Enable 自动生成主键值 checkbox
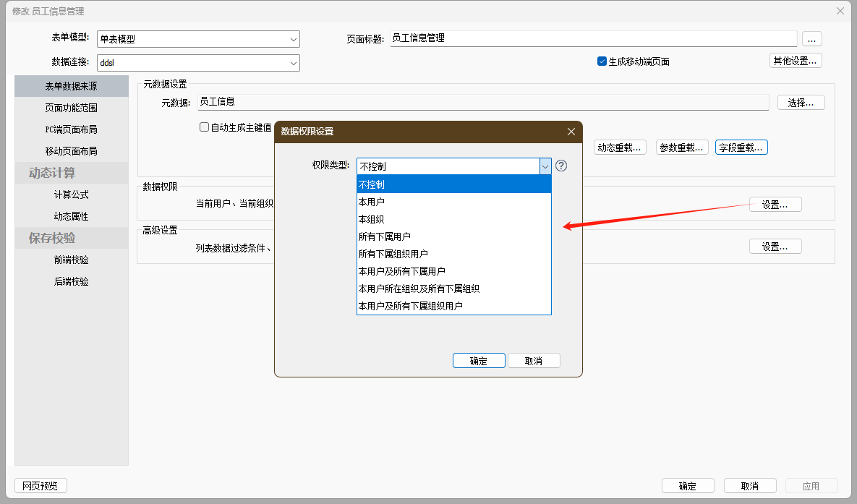Image resolution: width=857 pixels, height=504 pixels. click(205, 127)
